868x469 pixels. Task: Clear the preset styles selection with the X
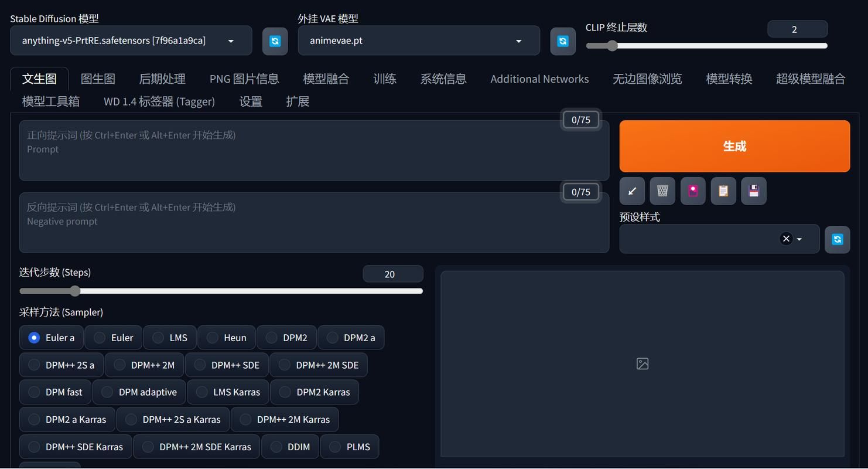coord(786,239)
